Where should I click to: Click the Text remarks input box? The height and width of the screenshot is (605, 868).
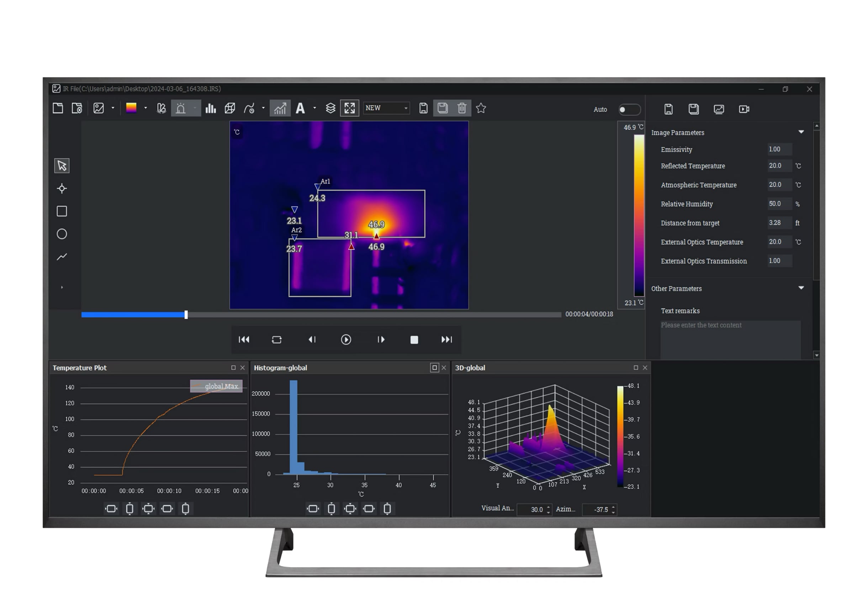pyautogui.click(x=730, y=339)
